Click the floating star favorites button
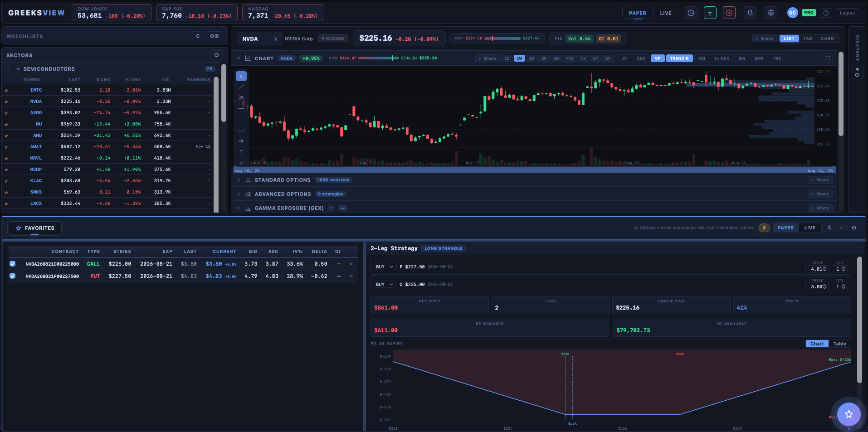Viewport: 868px width, 432px height. click(x=849, y=414)
